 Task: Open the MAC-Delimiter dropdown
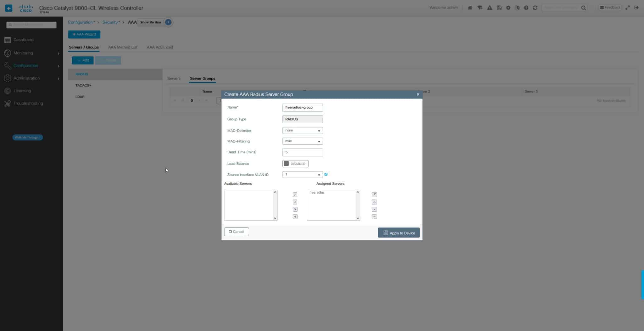pos(303,131)
